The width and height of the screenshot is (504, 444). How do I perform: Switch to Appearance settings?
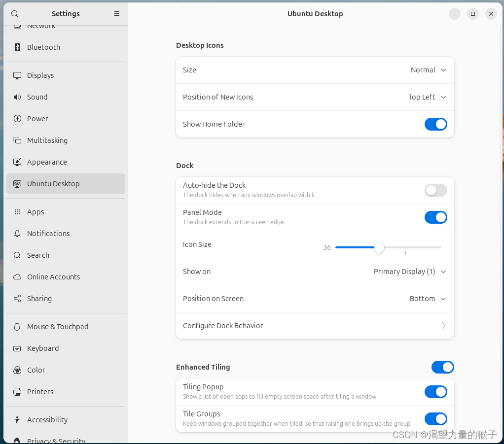pyautogui.click(x=66, y=162)
